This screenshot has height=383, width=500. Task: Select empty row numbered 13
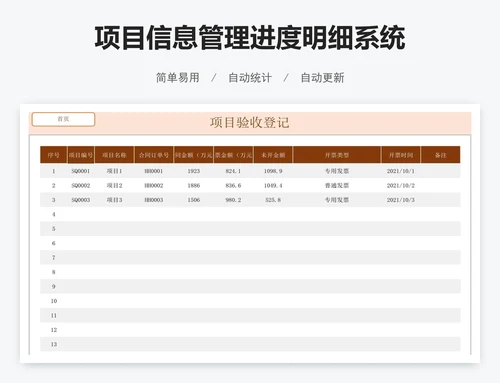click(x=250, y=344)
